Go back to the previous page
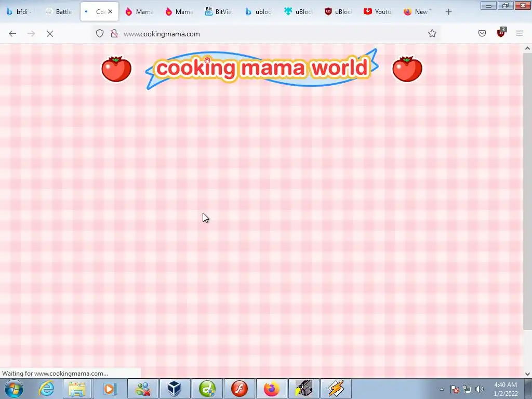The width and height of the screenshot is (532, 399). tap(12, 34)
